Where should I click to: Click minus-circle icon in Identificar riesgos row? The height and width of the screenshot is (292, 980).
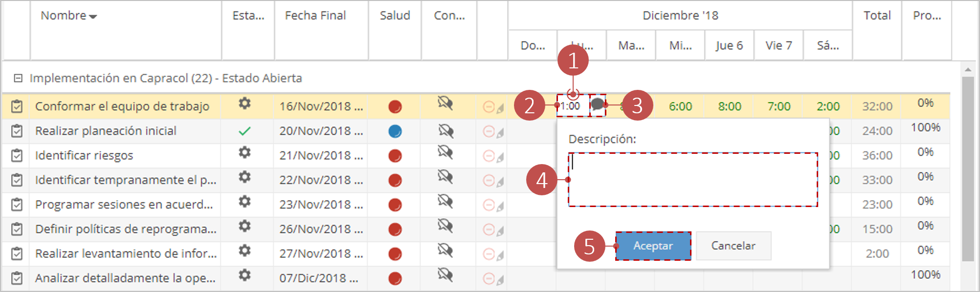[489, 156]
